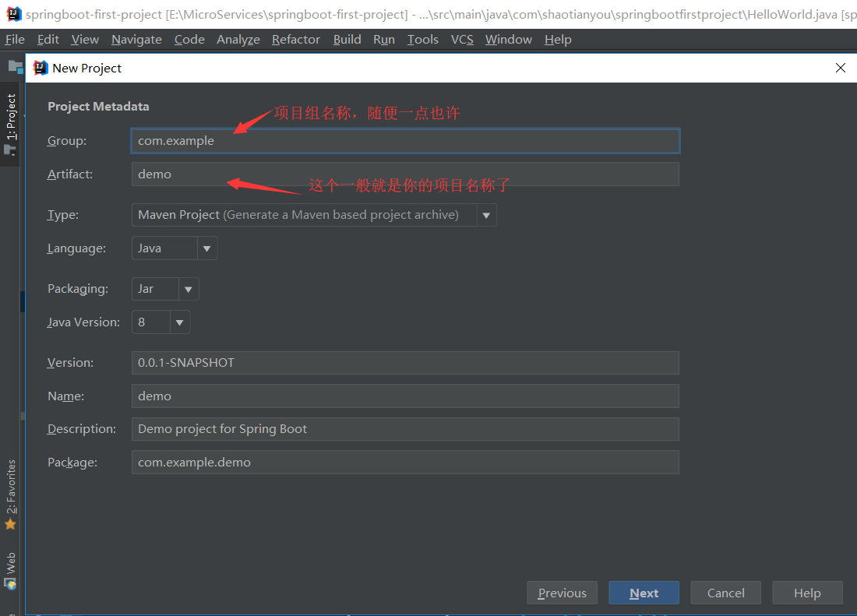Click the Version field 0.0.1-SNAPSHOT
The image size is (857, 616).
(x=406, y=363)
